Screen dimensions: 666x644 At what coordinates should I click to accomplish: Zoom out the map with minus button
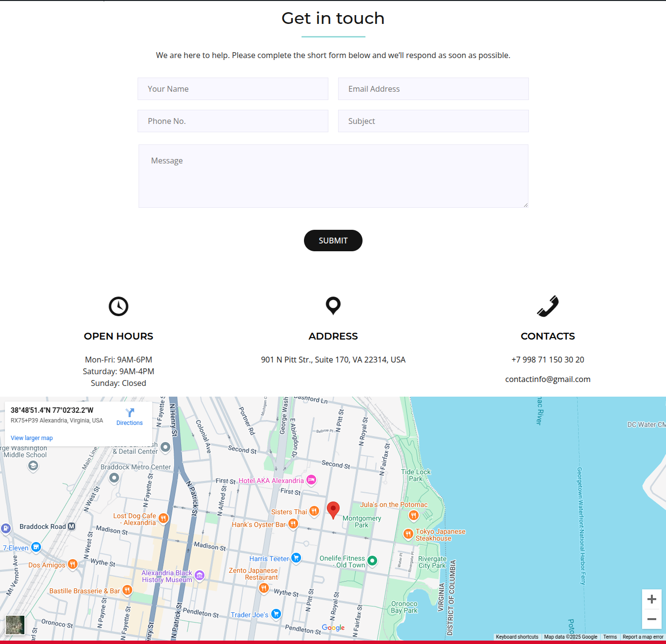(x=651, y=619)
